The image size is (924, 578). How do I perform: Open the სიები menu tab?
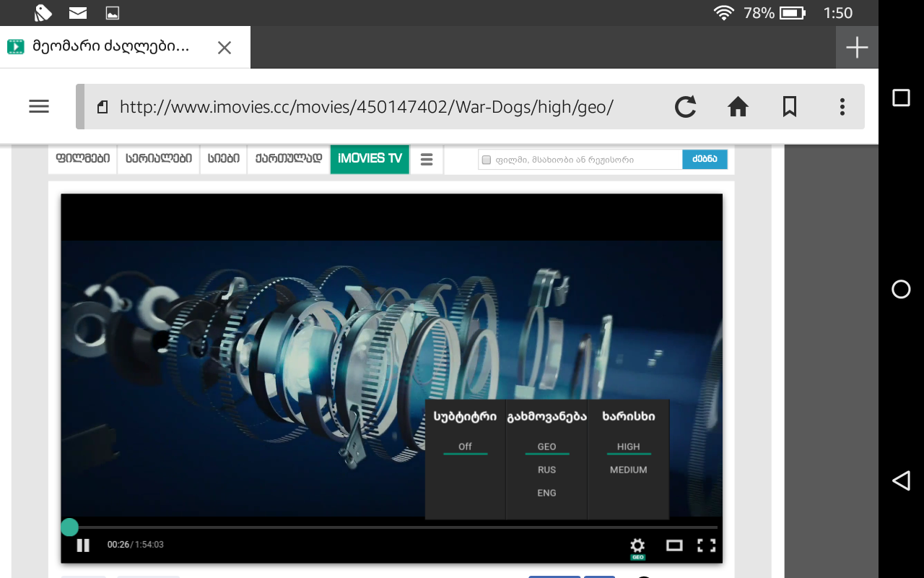(224, 159)
